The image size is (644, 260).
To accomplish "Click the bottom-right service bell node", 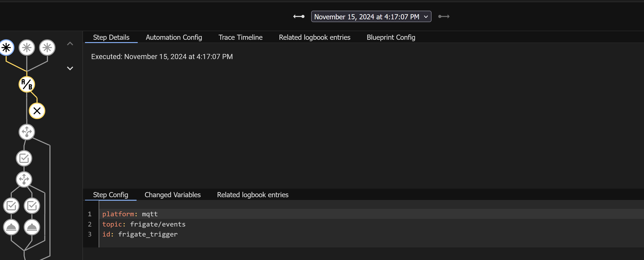I will click(32, 227).
